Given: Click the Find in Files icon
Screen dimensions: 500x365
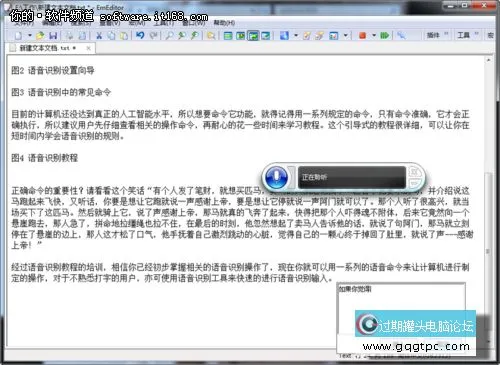Looking at the screenshot, I should 211,35.
